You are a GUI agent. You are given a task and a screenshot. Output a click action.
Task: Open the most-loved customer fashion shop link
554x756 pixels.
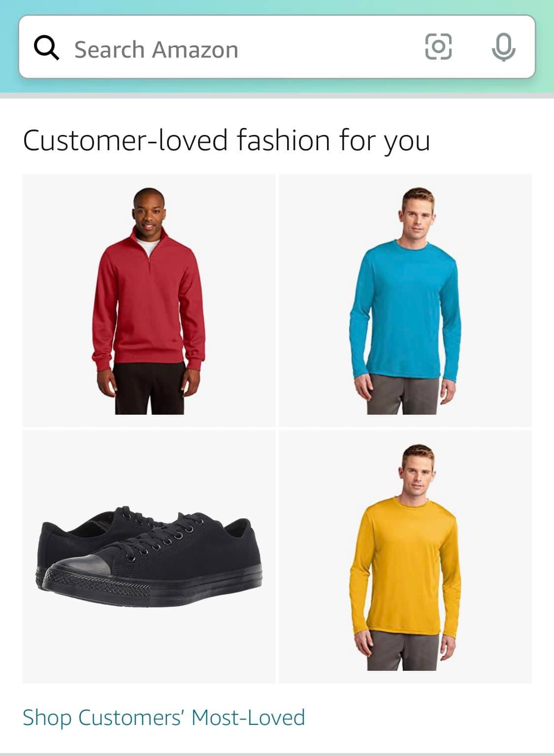pyautogui.click(x=164, y=717)
